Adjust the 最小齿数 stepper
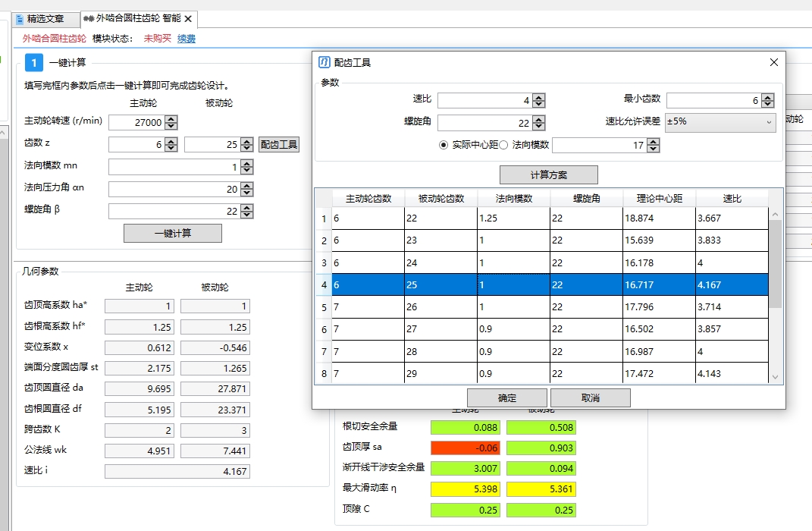Image resolution: width=812 pixels, height=531 pixels. click(767, 100)
